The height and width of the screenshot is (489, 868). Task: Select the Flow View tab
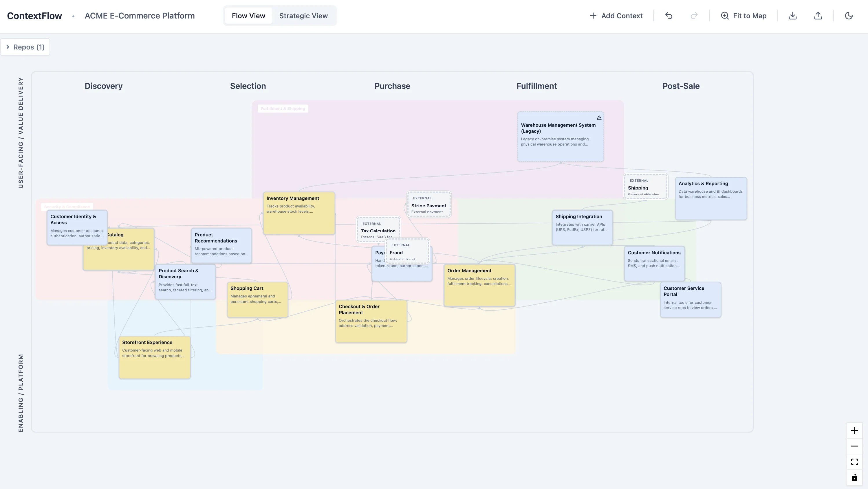tap(248, 16)
